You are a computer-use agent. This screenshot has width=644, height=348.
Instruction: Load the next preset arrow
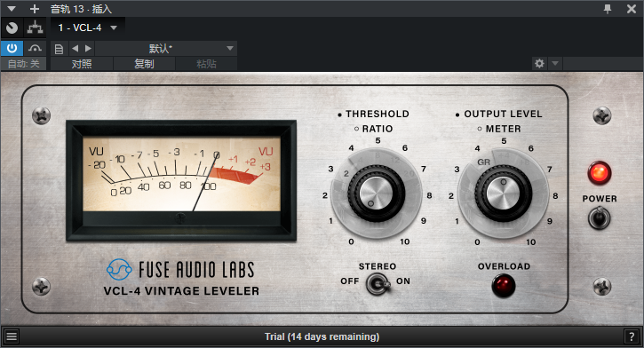pos(88,49)
